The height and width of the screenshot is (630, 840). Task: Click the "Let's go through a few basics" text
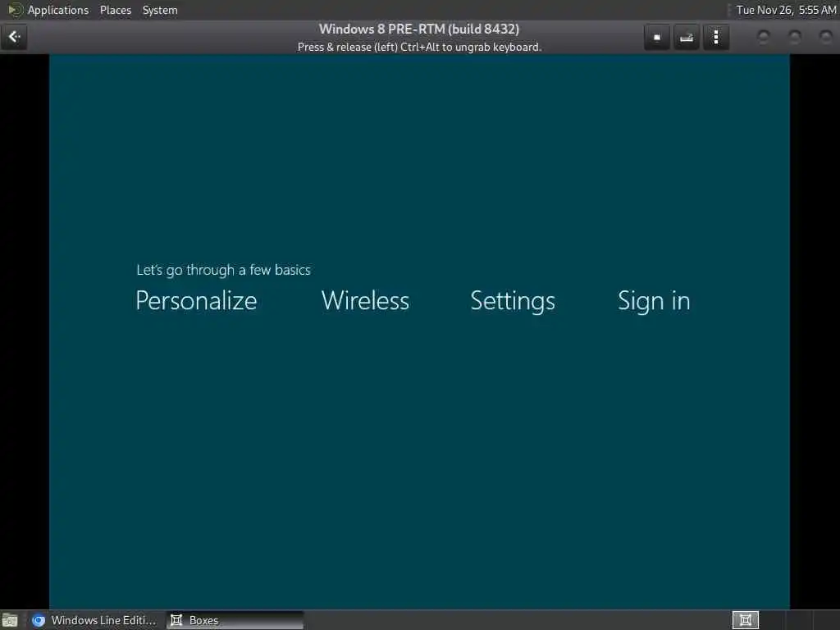(223, 270)
